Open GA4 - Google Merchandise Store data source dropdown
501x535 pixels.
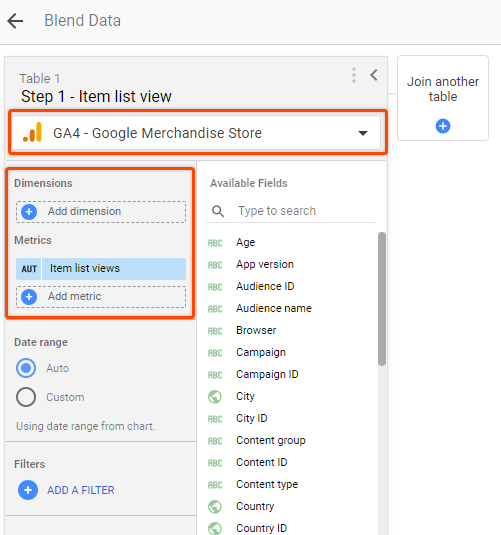[x=196, y=133]
